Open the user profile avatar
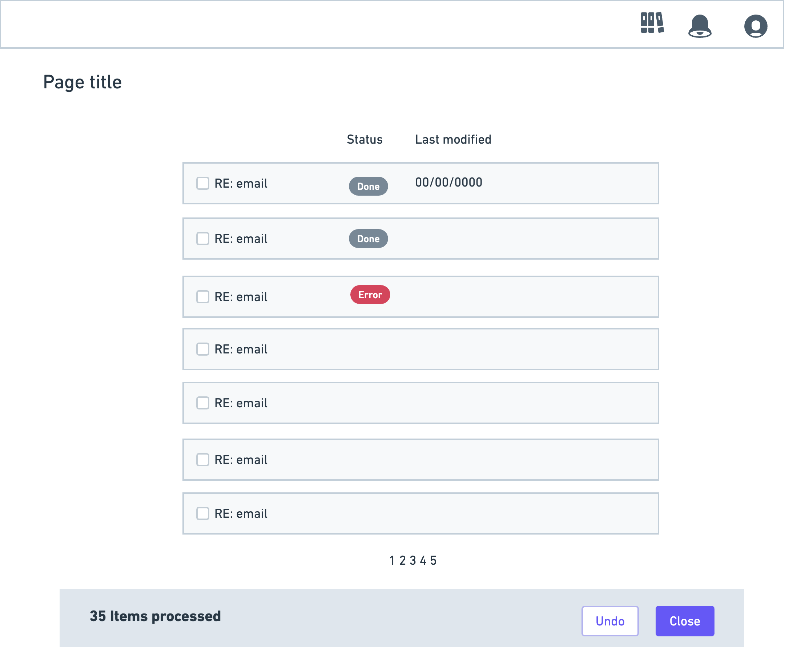The image size is (785, 672). 756,26
